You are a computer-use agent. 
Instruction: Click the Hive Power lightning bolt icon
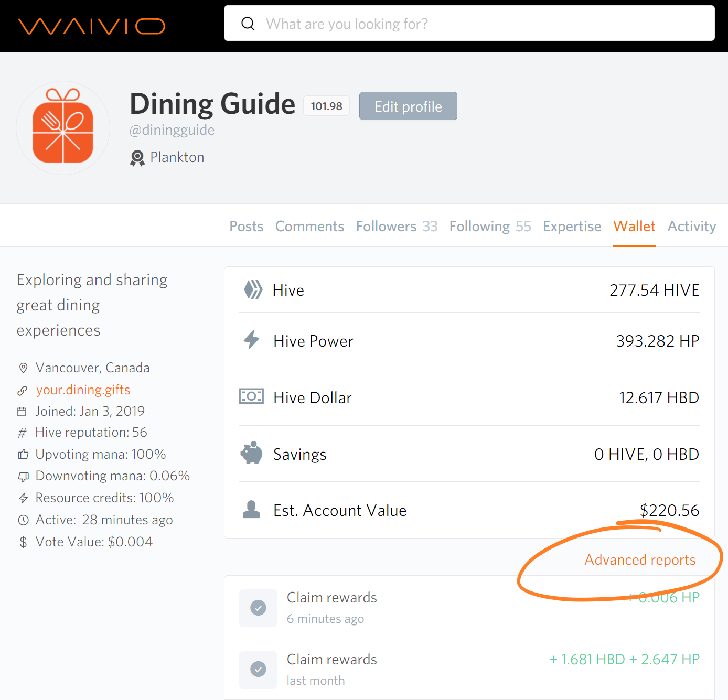[x=252, y=340]
